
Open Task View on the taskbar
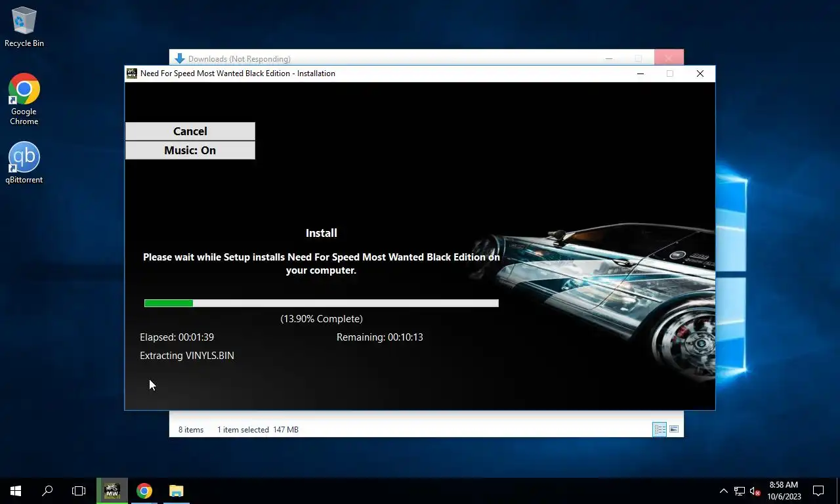79,491
